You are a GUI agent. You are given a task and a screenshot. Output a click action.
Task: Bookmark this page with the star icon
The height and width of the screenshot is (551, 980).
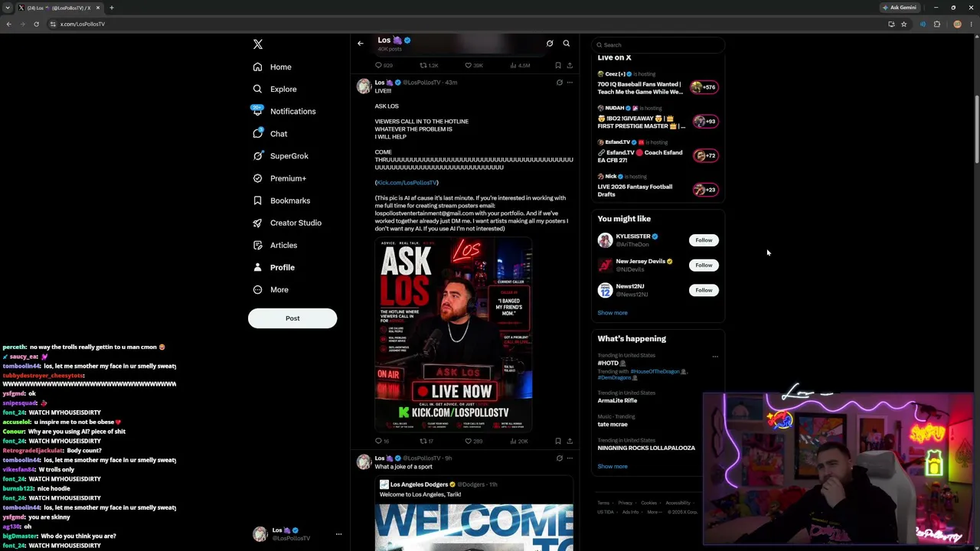(x=903, y=24)
